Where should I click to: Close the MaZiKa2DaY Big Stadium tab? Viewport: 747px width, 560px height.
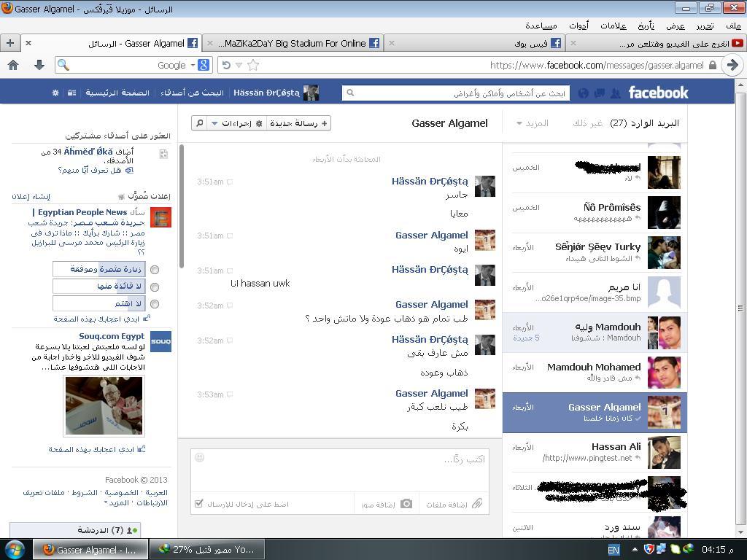coord(209,43)
